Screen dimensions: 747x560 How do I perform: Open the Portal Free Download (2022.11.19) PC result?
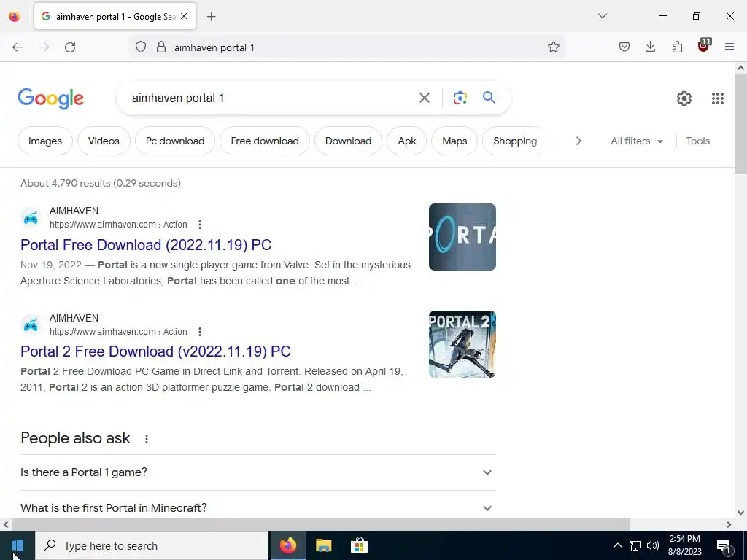point(146,245)
